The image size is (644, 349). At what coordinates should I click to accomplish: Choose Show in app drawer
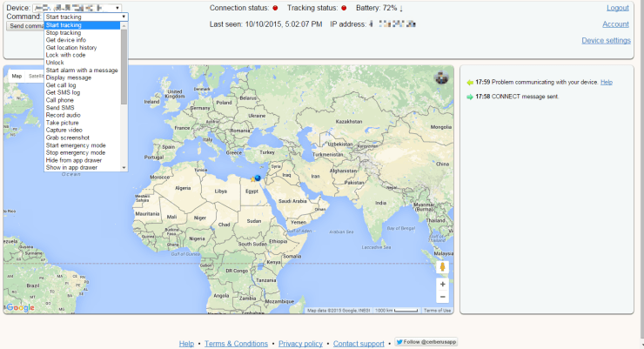tap(82, 167)
